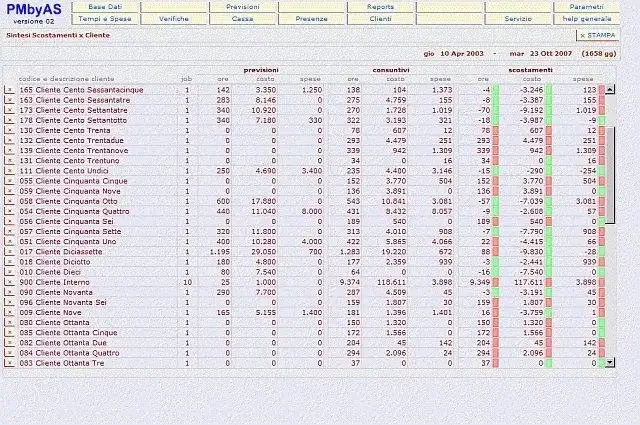Click the previsioni column group header
This screenshot has width=640, height=425.
click(261, 70)
